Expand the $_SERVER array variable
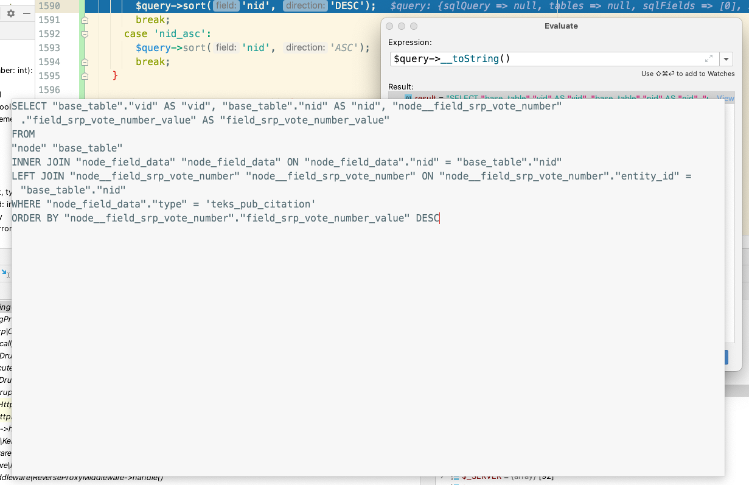Image resolution: width=750 pixels, height=486 pixels. 442,477
